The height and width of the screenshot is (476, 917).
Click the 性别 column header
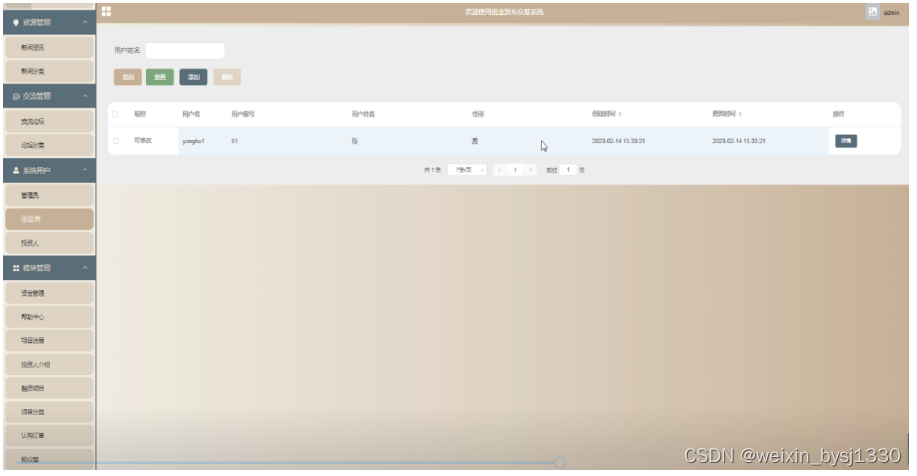[x=478, y=114]
